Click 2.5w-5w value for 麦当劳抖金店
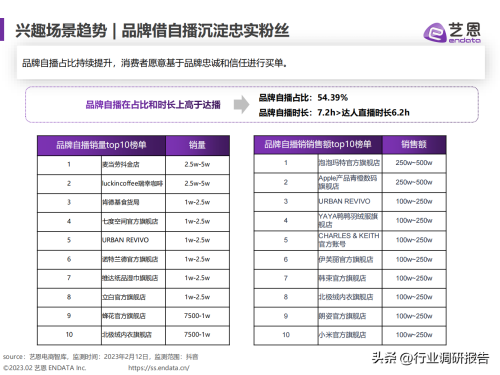Screen dimensions: 500x375 click(x=197, y=164)
